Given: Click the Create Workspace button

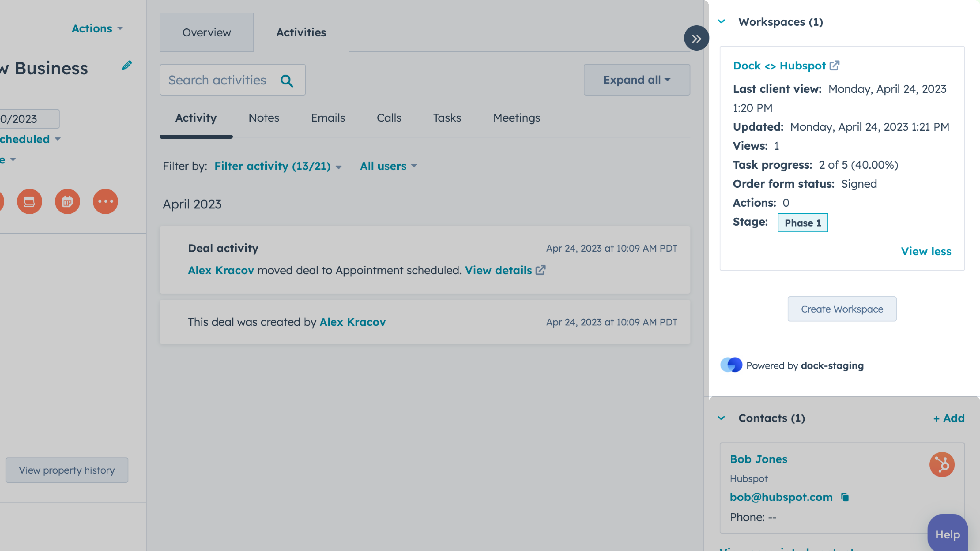Looking at the screenshot, I should coord(842,309).
